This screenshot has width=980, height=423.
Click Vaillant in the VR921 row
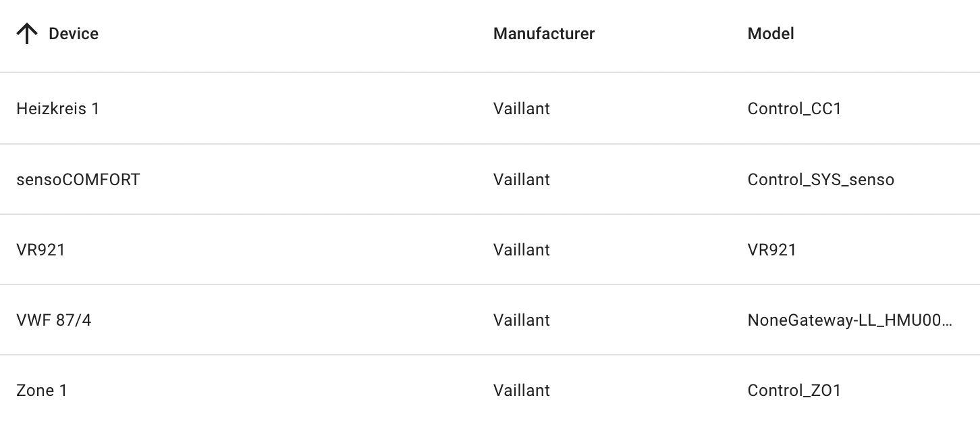[x=522, y=249]
